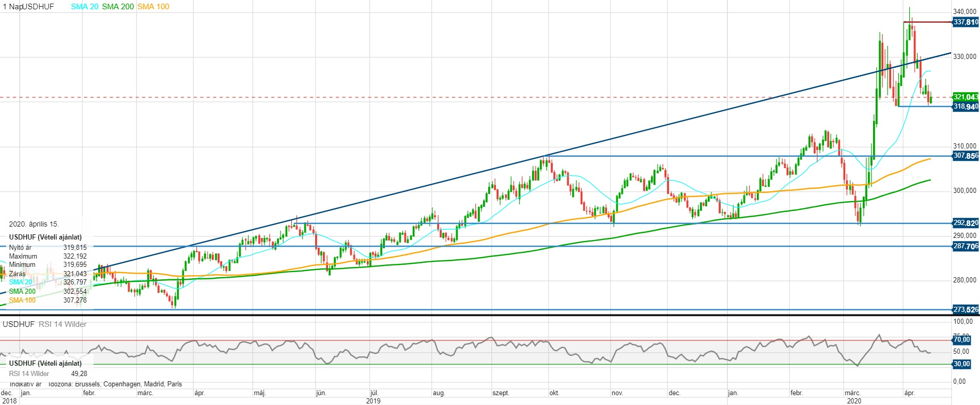Click the 318,940 support level price tag
Viewport: 980px width, 405px height.
tap(966, 107)
